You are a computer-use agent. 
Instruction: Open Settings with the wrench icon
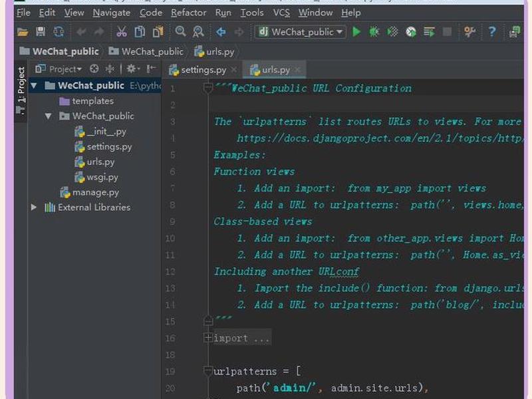click(469, 32)
